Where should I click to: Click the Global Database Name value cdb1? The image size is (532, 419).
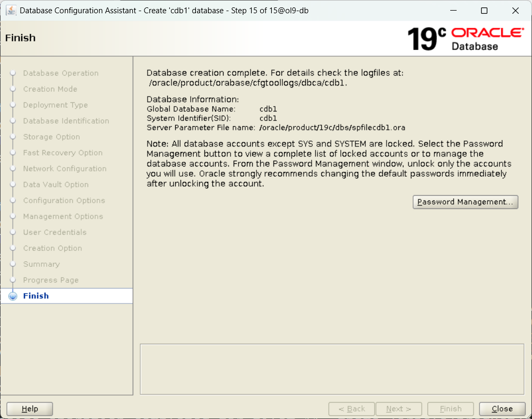pos(268,109)
